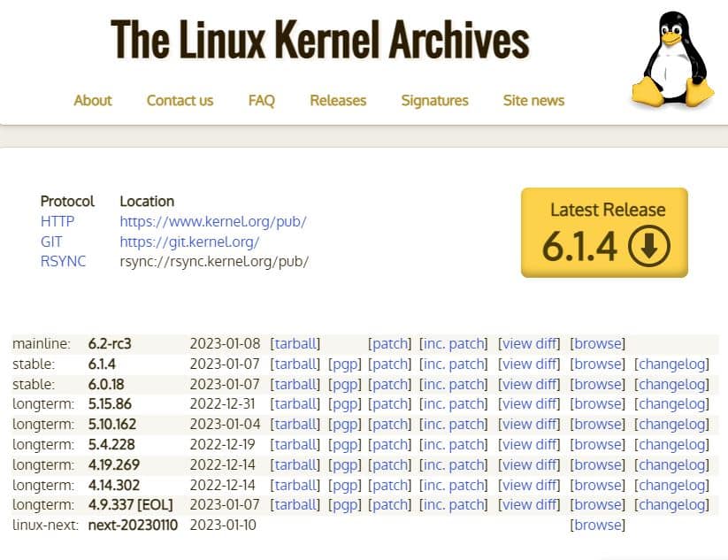Open the Contact us page

[180, 100]
